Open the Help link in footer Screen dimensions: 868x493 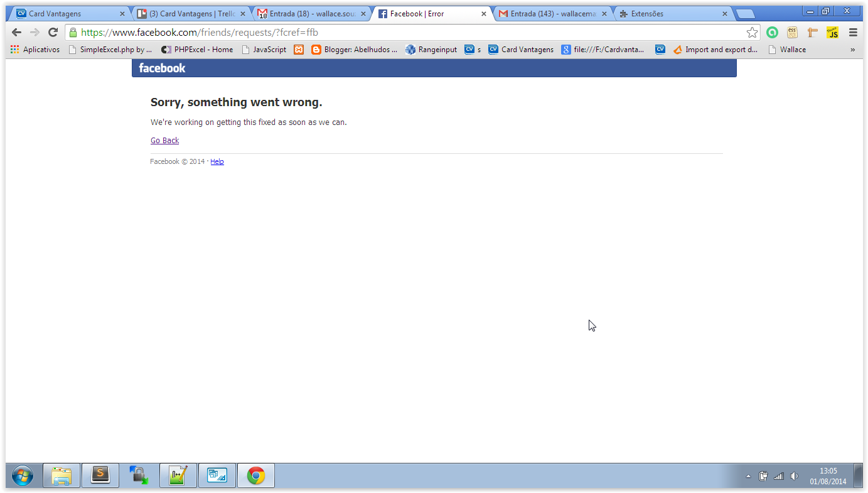pos(217,162)
